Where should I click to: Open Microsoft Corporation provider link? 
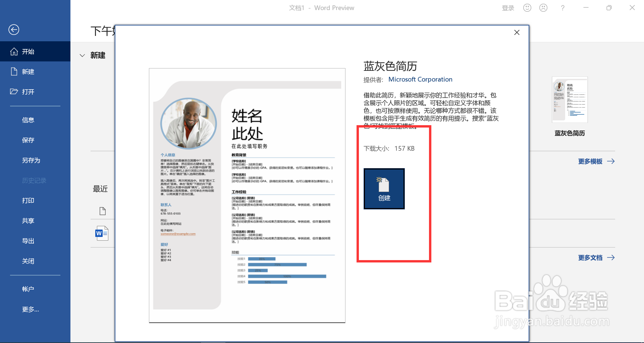click(420, 79)
